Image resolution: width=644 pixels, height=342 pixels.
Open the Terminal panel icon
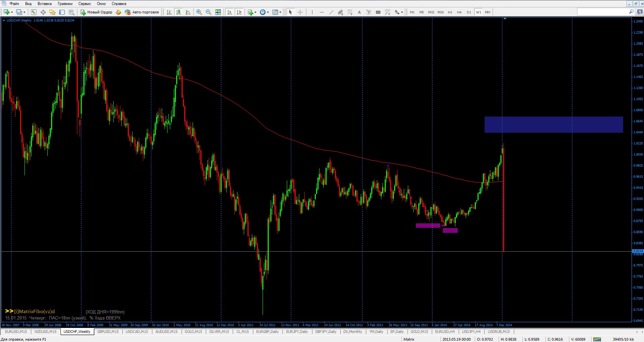pos(62,12)
